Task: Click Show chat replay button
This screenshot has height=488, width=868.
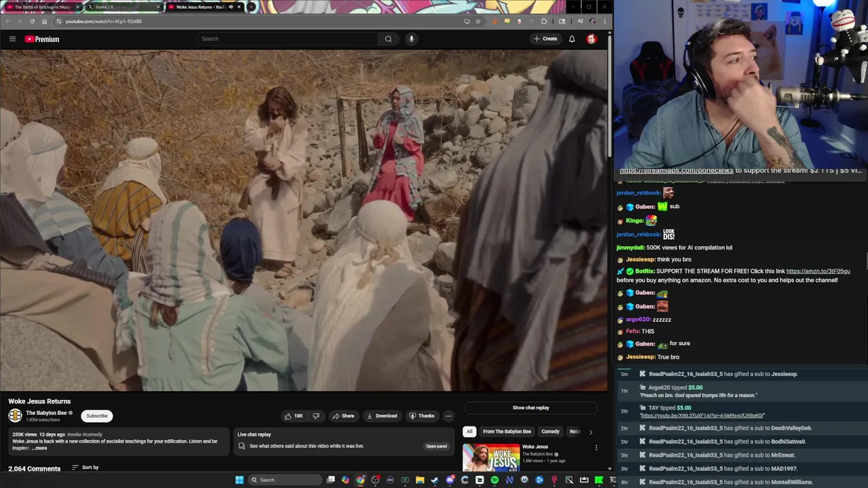Action: [x=531, y=408]
